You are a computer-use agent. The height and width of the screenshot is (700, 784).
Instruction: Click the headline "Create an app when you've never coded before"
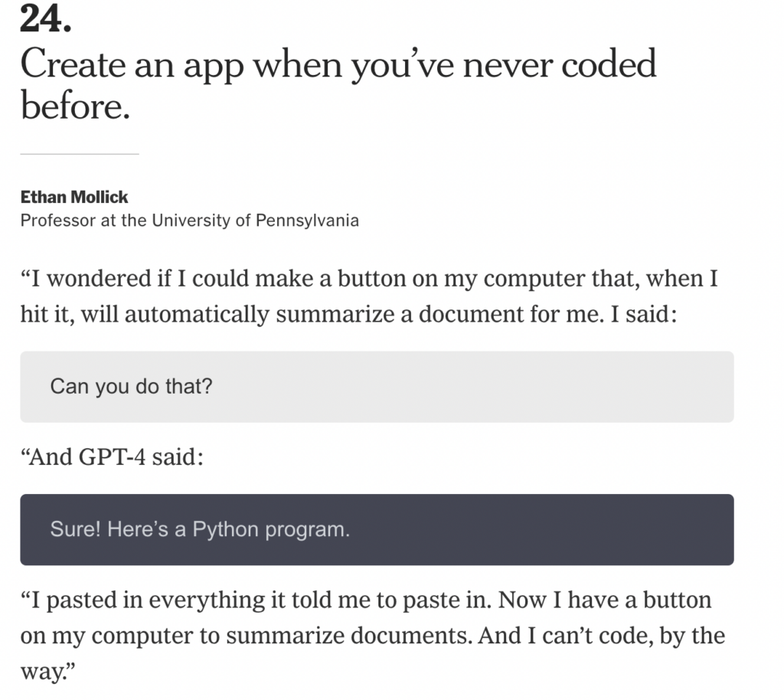coord(338,84)
